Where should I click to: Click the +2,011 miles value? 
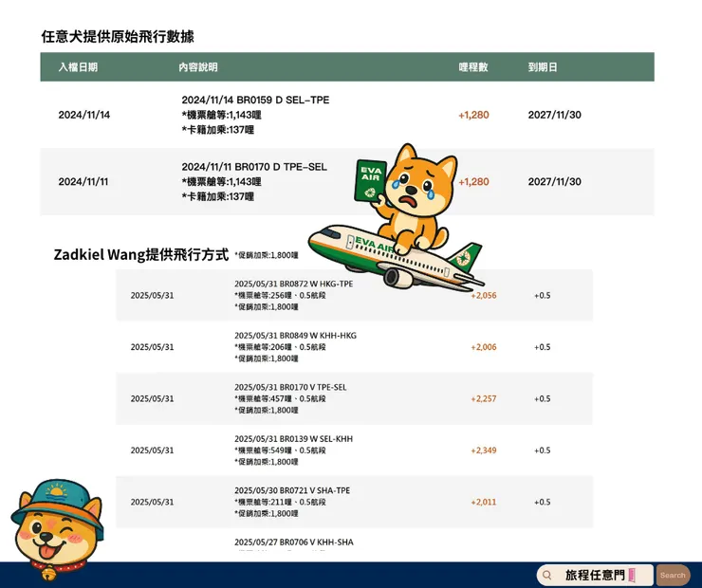pos(484,502)
